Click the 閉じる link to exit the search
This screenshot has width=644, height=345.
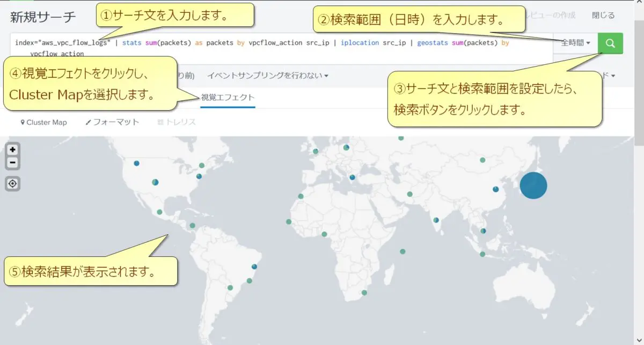[x=603, y=15]
